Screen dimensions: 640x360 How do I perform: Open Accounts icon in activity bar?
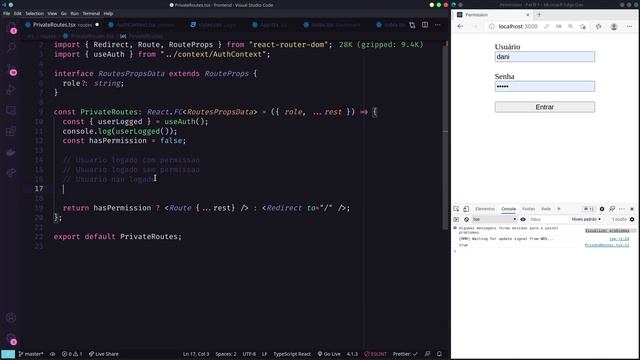(11, 318)
